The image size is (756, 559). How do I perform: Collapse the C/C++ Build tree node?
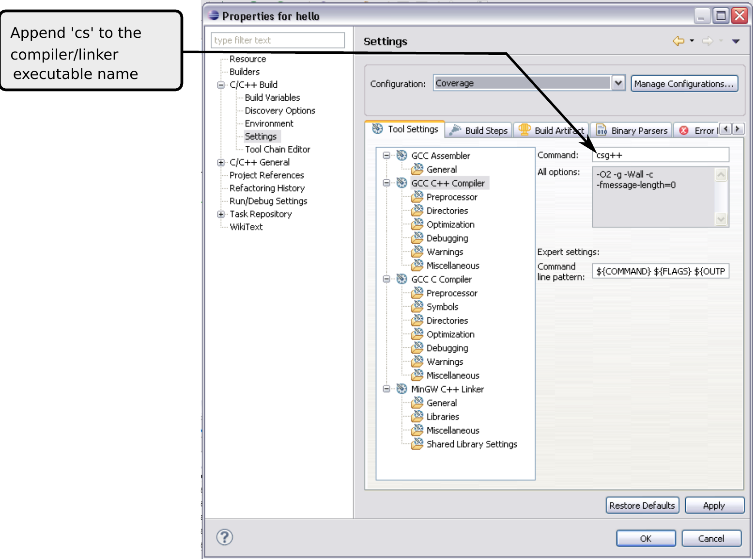(221, 85)
